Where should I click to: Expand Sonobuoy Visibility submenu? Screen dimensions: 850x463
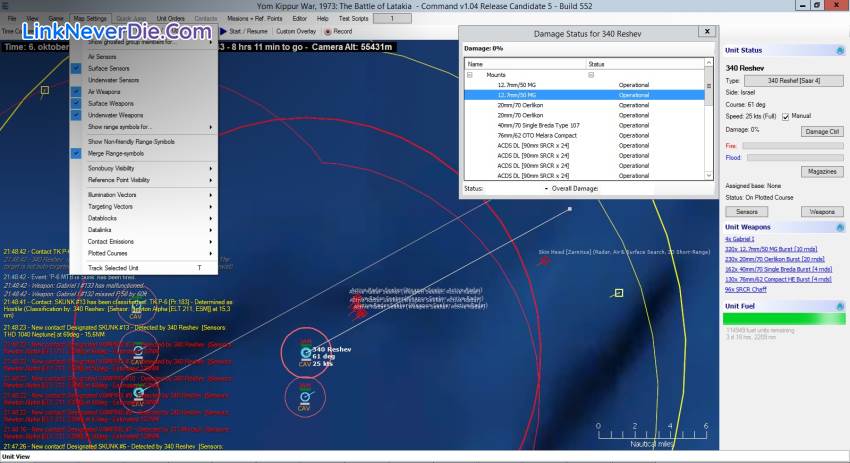click(144, 168)
